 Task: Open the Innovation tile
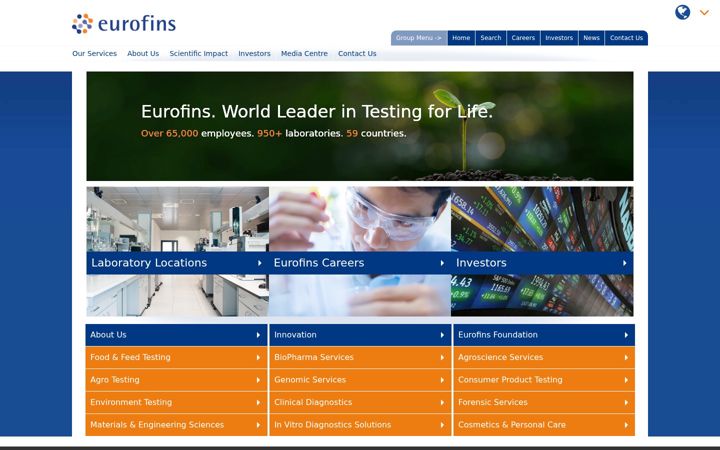click(360, 335)
